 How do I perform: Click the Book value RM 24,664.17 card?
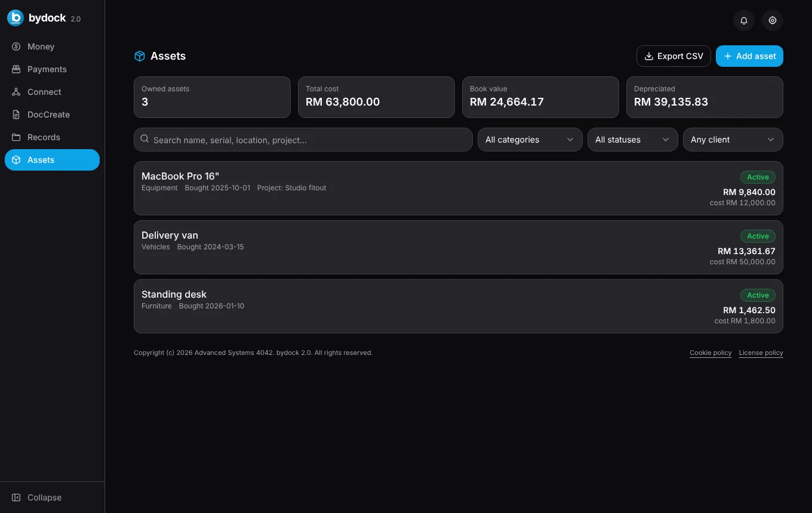540,97
